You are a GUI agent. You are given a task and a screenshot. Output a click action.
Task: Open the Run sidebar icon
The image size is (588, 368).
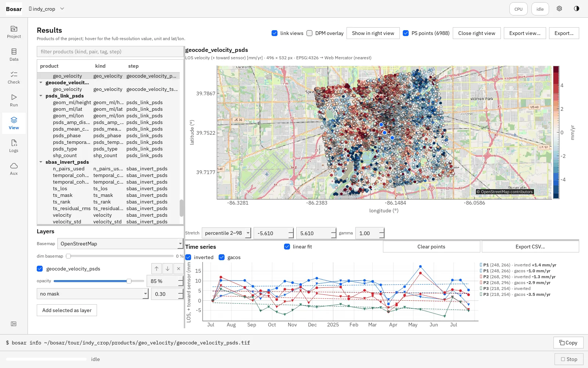coord(14,100)
